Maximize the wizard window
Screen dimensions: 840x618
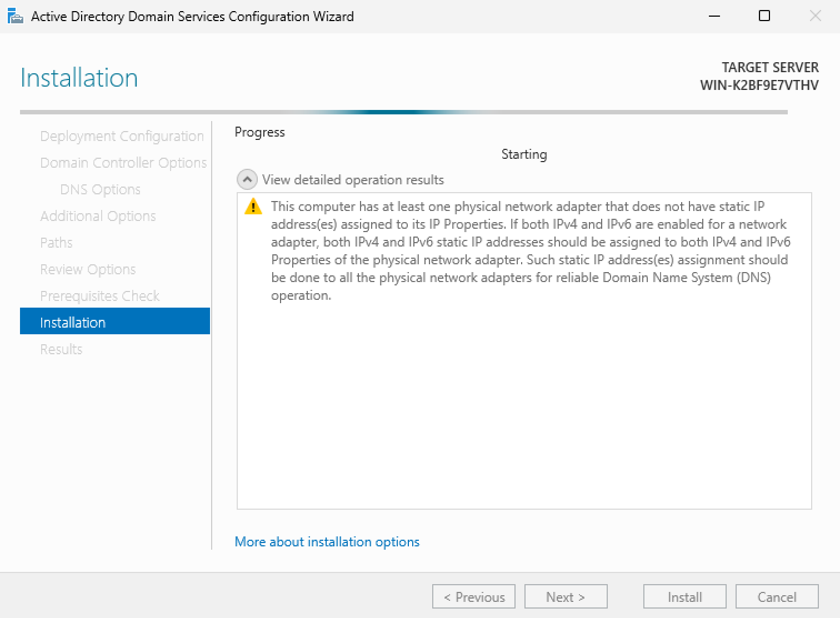764,16
